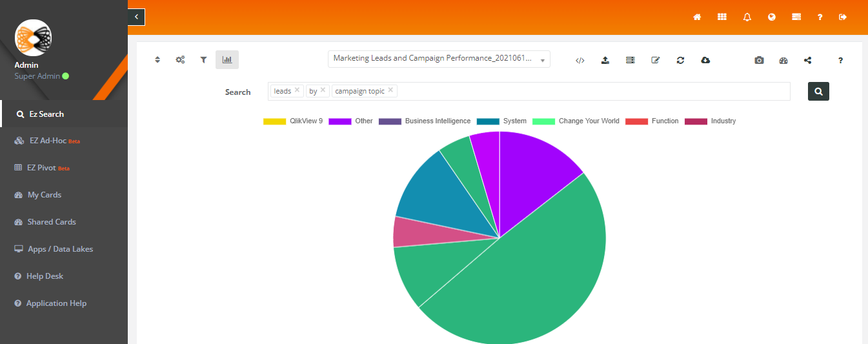Take snapshot with camera icon
The image size is (868, 344).
tap(759, 60)
